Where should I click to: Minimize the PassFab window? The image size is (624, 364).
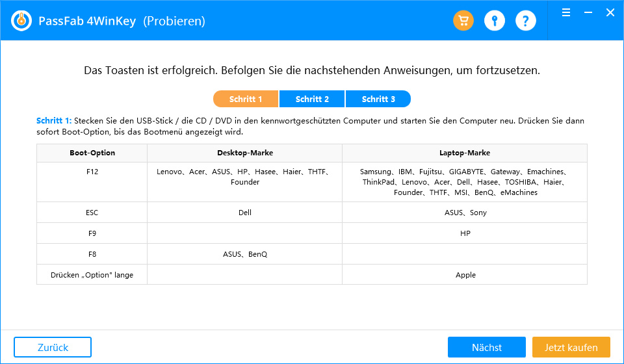588,12
